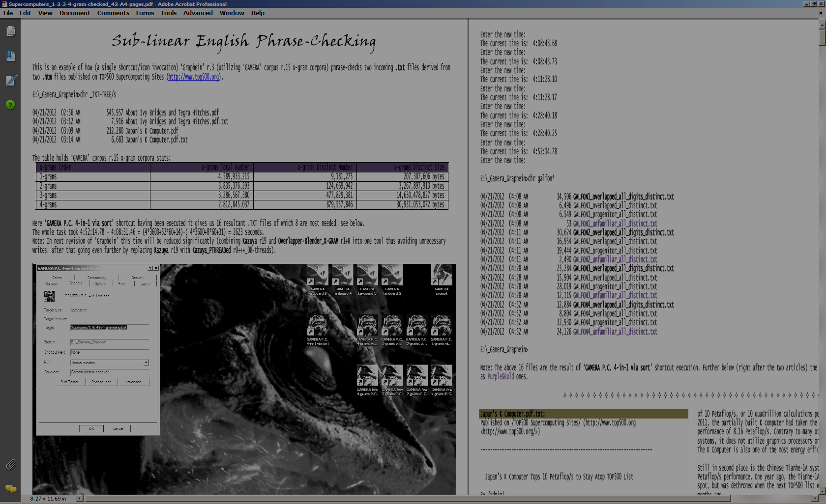
Task: Click the table cell '4,589,933,215'
Action: pos(234,177)
